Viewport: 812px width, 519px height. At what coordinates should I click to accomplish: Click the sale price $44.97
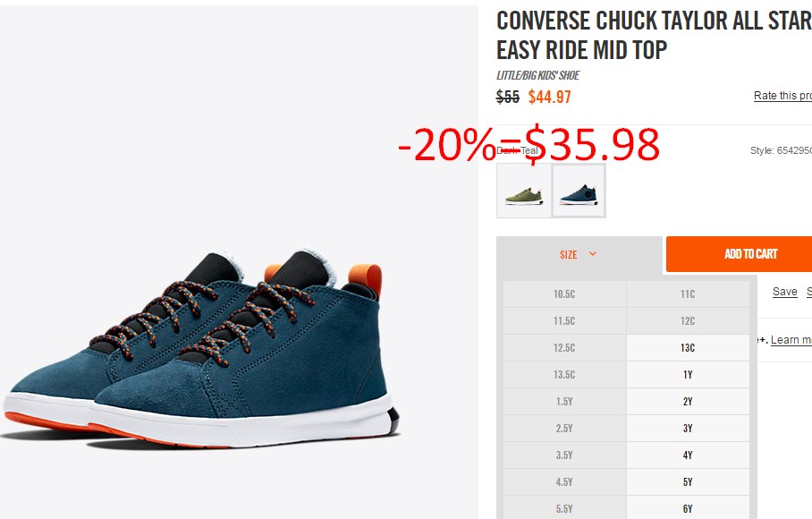pyautogui.click(x=549, y=97)
